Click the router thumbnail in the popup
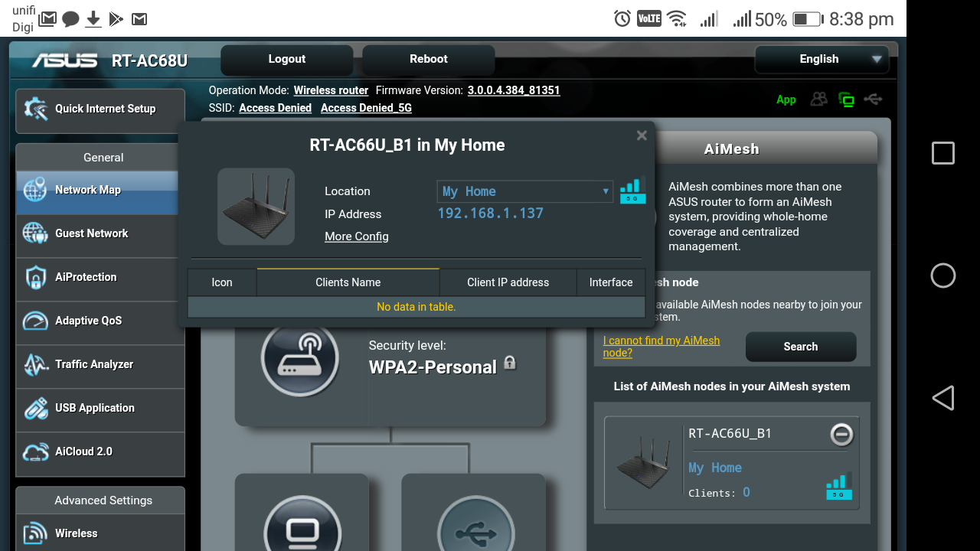This screenshot has height=551, width=980. point(256,207)
